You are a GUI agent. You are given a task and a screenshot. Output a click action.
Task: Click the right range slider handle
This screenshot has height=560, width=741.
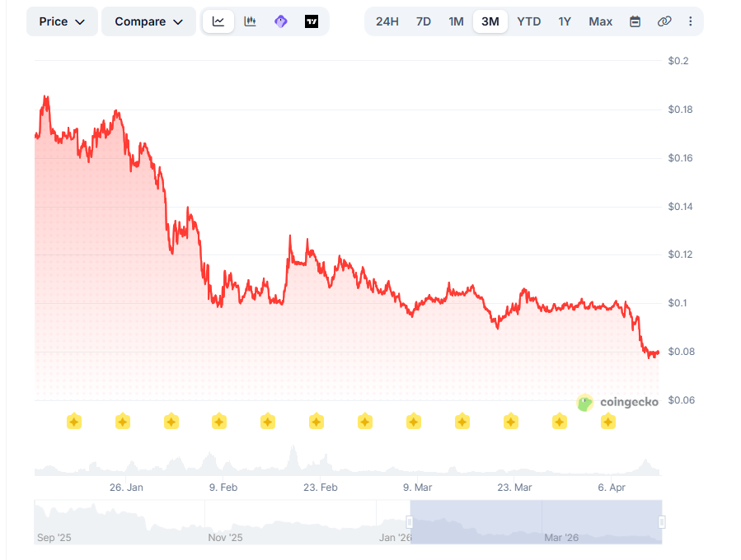point(662,522)
